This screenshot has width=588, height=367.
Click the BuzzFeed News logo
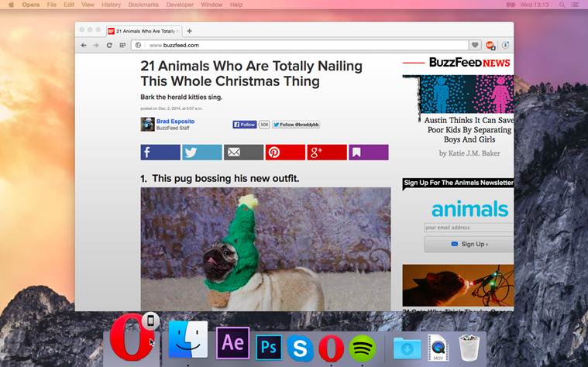click(x=469, y=63)
